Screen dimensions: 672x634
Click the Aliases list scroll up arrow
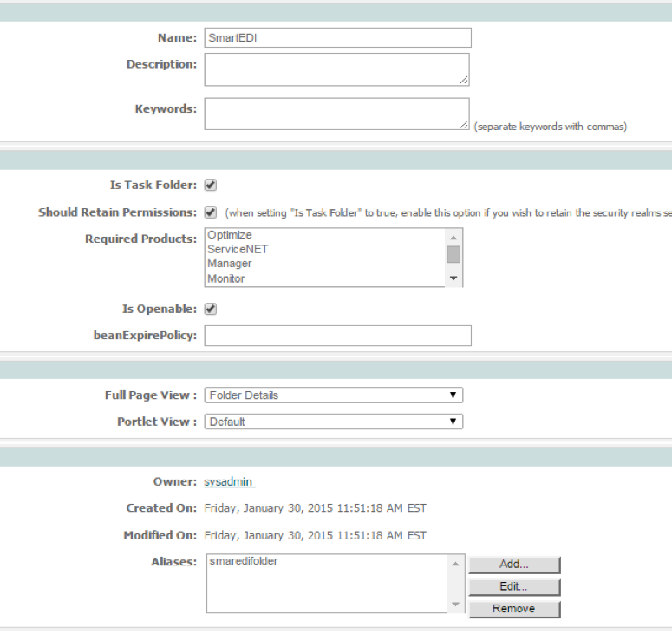455,564
